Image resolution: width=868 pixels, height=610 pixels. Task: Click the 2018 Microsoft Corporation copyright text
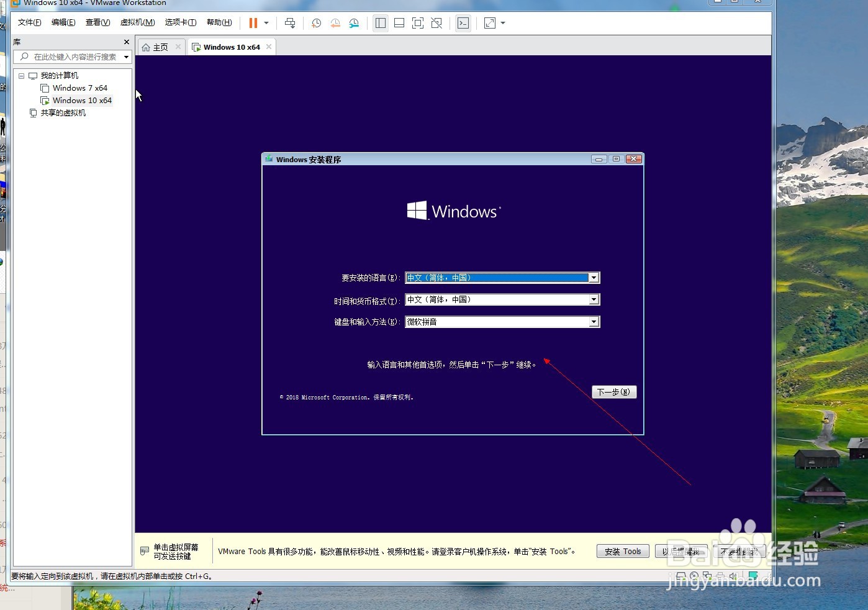[x=346, y=397]
